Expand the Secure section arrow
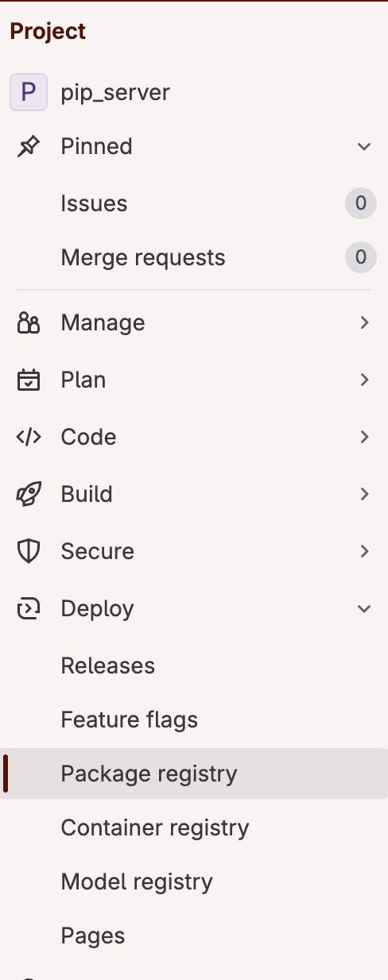This screenshot has height=980, width=388. point(364,551)
